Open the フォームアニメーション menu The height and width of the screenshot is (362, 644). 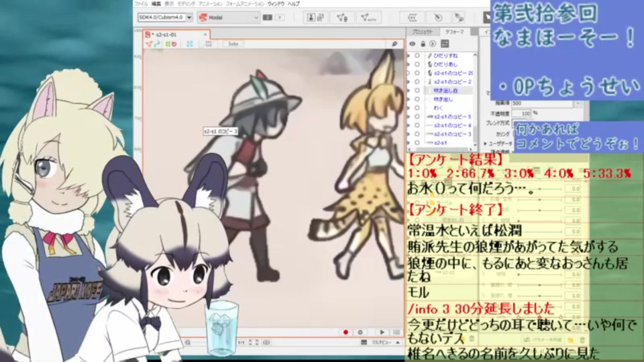pyautogui.click(x=246, y=4)
